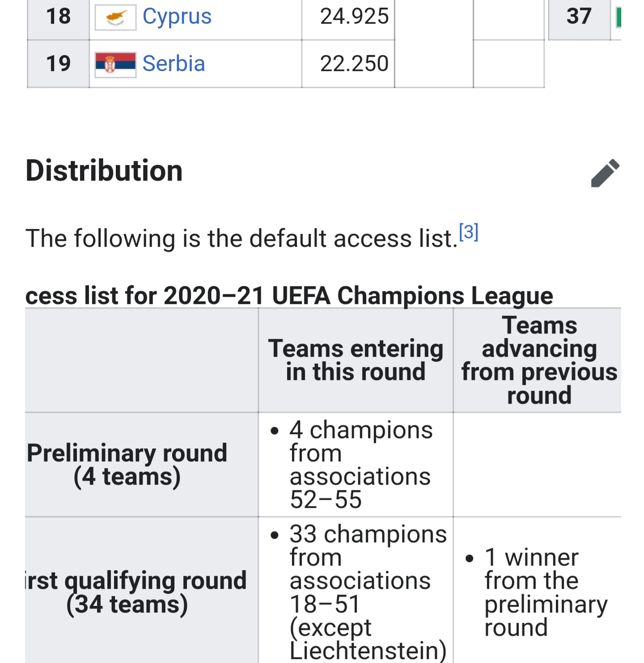644x663 pixels.
Task: Tap the edit pencil for Distribution section
Action: 605,173
